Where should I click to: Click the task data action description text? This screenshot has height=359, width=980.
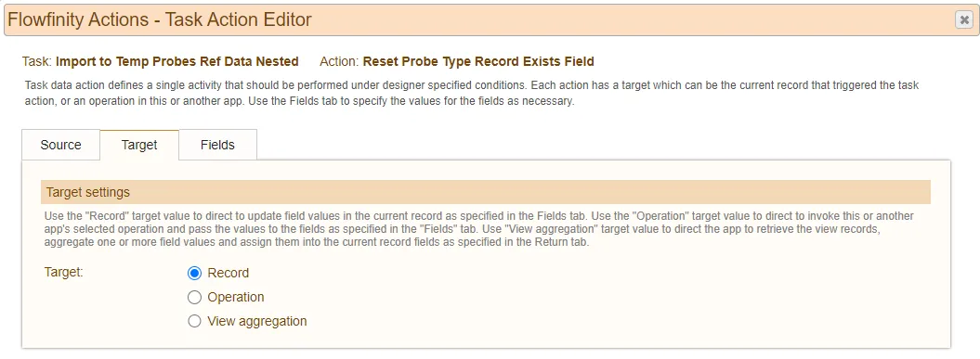coord(472,93)
